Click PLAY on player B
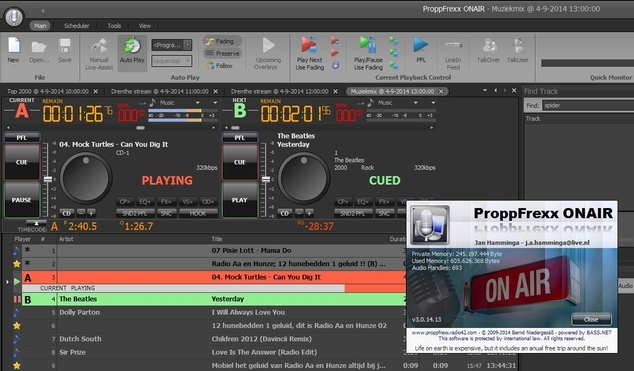This screenshot has height=371, width=634. 240,200
